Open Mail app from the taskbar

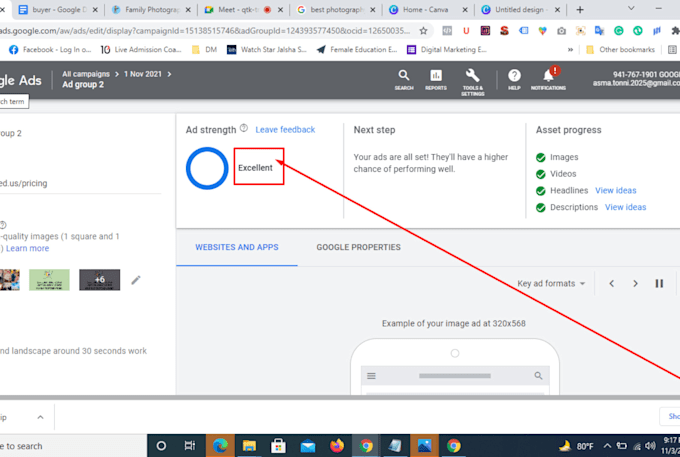click(x=307, y=445)
